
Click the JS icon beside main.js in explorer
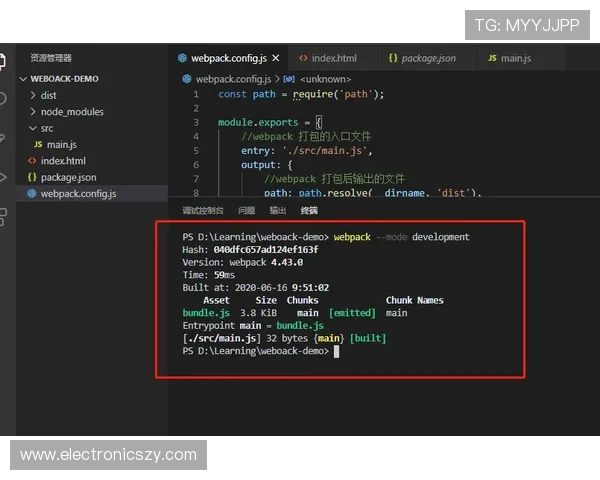[38, 145]
